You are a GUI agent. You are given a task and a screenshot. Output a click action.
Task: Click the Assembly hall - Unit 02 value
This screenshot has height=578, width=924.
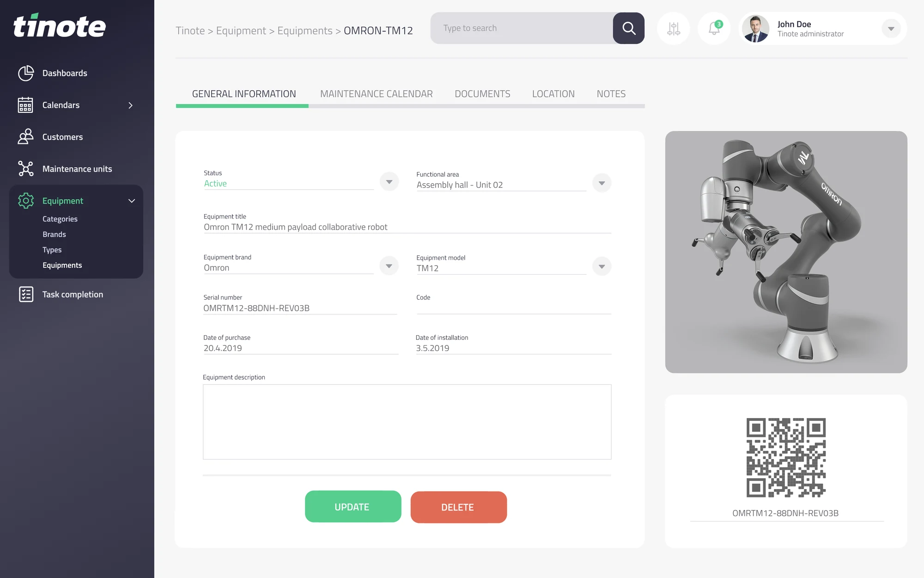460,185
